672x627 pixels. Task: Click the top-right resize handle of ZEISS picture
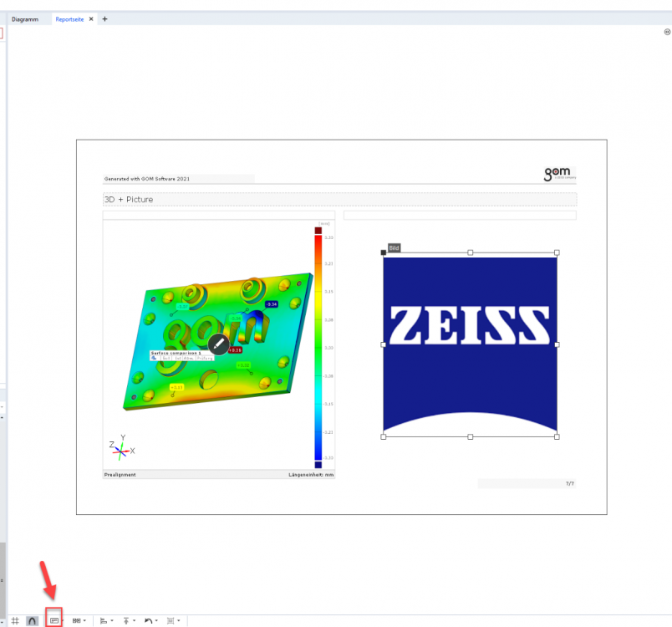pyautogui.click(x=557, y=252)
